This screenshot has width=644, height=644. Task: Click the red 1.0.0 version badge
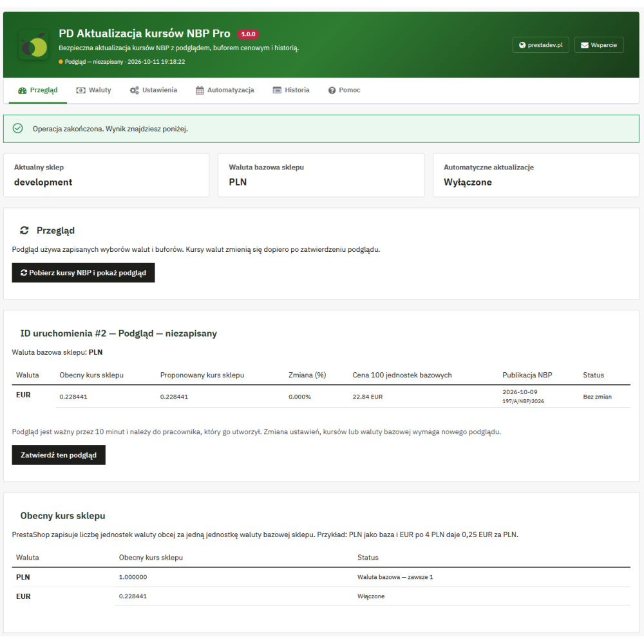248,34
